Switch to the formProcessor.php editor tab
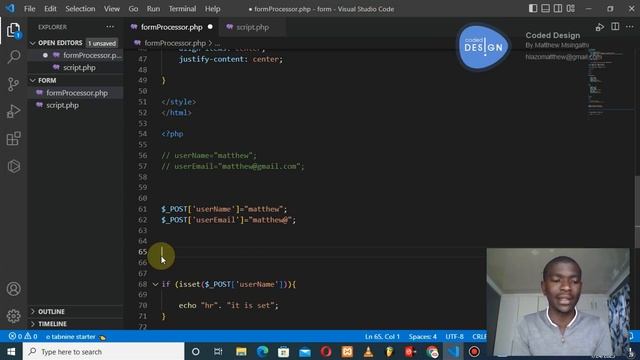Screen dimensions: 640x360 (x=171, y=27)
